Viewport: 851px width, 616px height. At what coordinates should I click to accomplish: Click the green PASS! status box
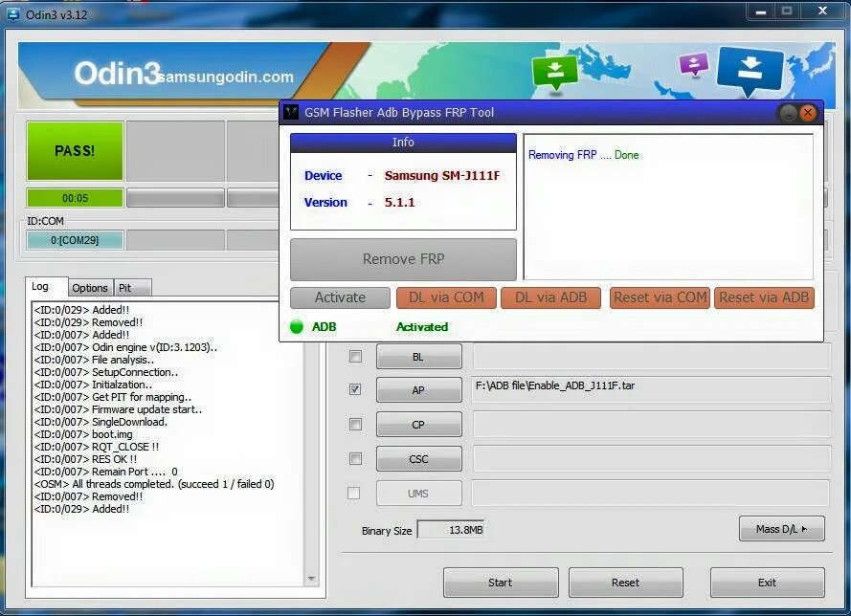(x=75, y=151)
